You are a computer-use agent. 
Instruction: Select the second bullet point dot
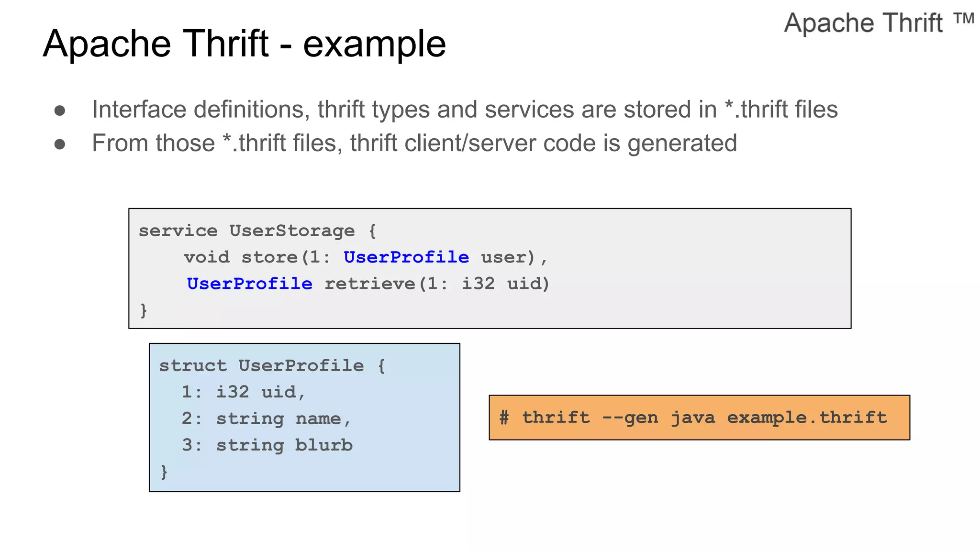pyautogui.click(x=60, y=144)
